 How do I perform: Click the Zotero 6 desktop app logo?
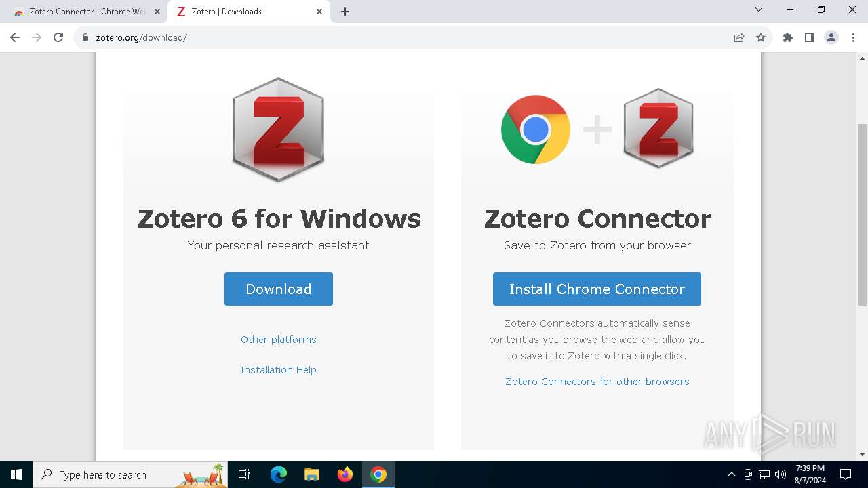pos(278,129)
